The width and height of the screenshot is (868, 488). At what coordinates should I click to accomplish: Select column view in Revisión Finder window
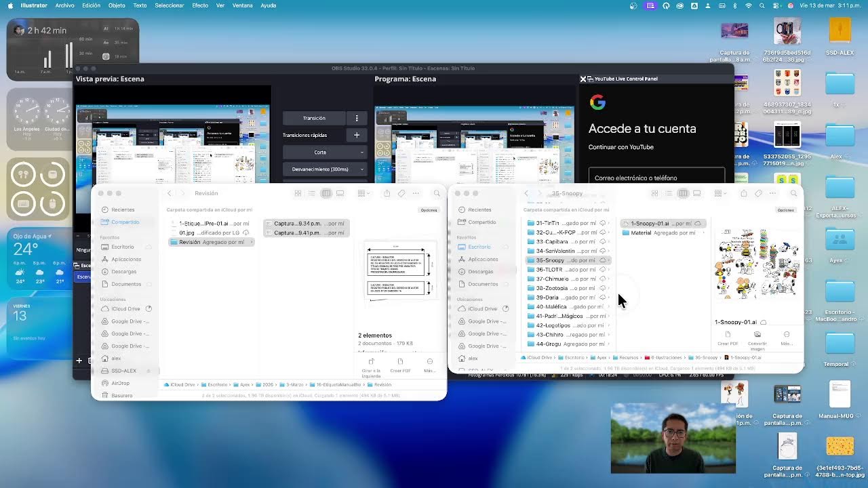pos(326,193)
